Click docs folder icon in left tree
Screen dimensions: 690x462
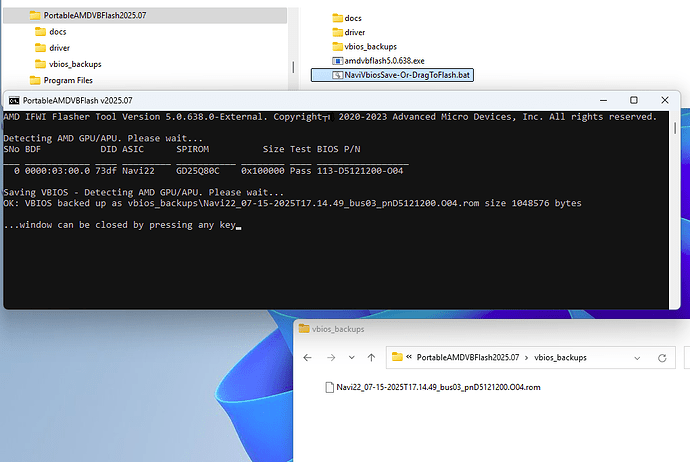(x=40, y=32)
